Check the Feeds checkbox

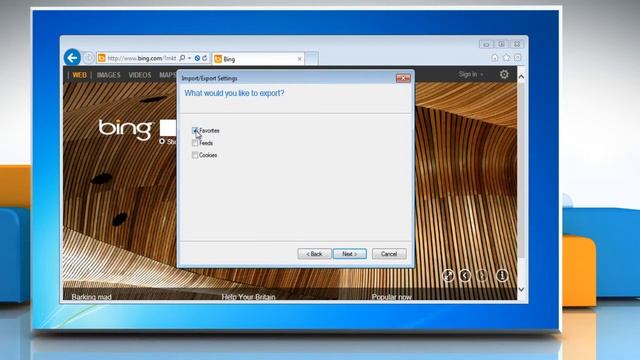(195, 143)
